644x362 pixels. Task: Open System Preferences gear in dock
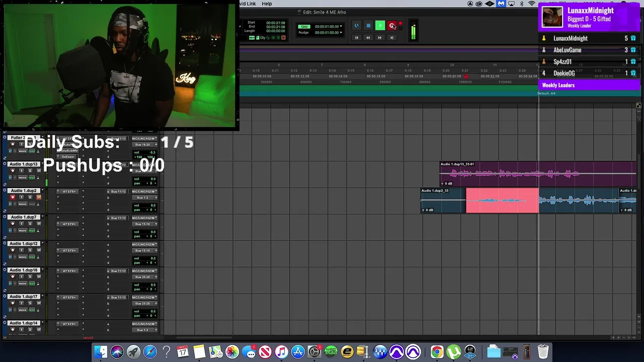[x=314, y=351]
